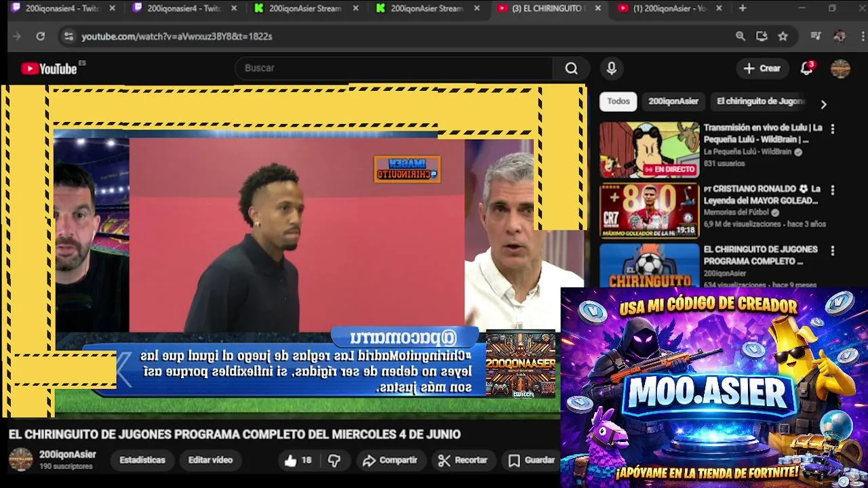Click 200iqonAsier channel avatar below video
This screenshot has height=488, width=868.
[x=20, y=460]
